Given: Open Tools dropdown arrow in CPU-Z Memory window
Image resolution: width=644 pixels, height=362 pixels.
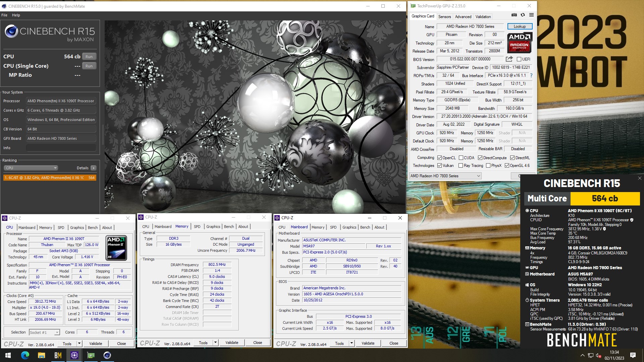Looking at the screenshot, I should (x=215, y=343).
